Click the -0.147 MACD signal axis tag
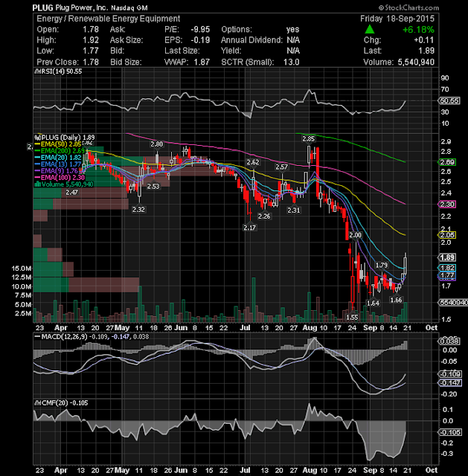This screenshot has height=476, width=468. 450,383
